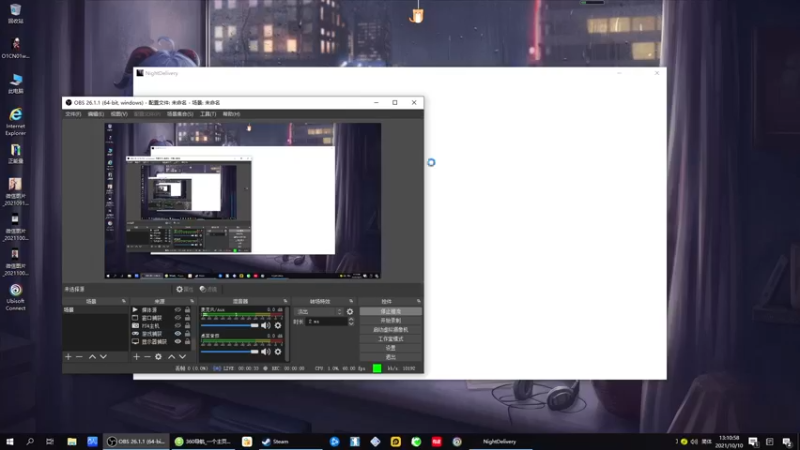
Task: Click the 退出 button in controls
Action: 391,357
